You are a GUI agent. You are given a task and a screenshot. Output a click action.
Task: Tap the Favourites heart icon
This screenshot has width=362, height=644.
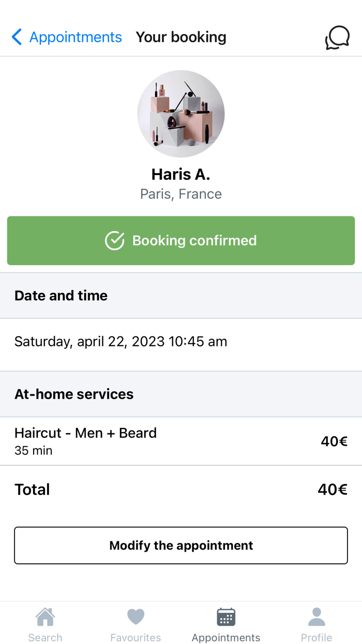(135, 617)
